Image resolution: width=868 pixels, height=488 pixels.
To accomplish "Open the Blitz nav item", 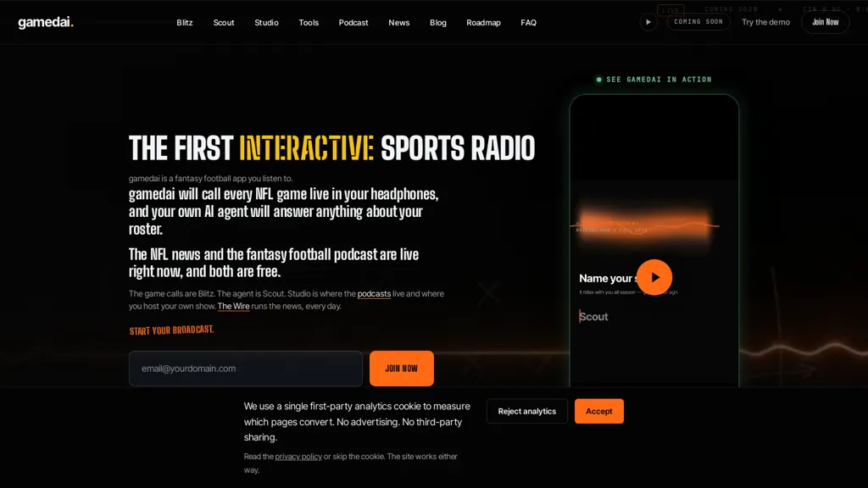I will point(184,23).
